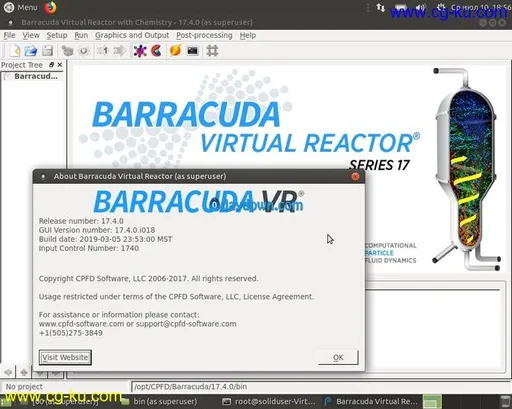Click the Visit Website button
The width and height of the screenshot is (512, 409).
[x=65, y=357]
